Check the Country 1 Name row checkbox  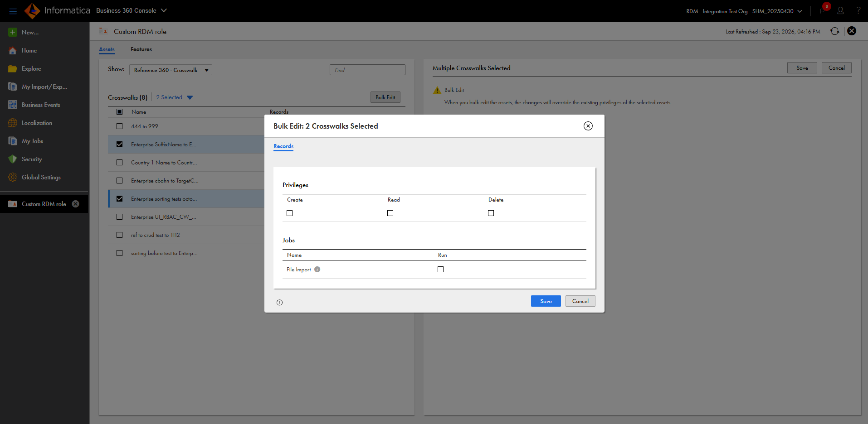(120, 162)
